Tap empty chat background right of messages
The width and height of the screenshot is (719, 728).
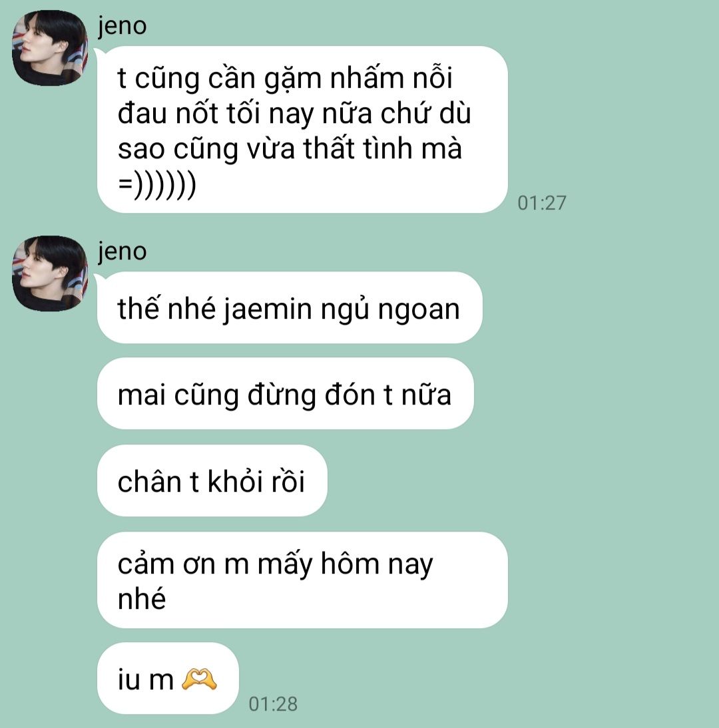click(613, 395)
